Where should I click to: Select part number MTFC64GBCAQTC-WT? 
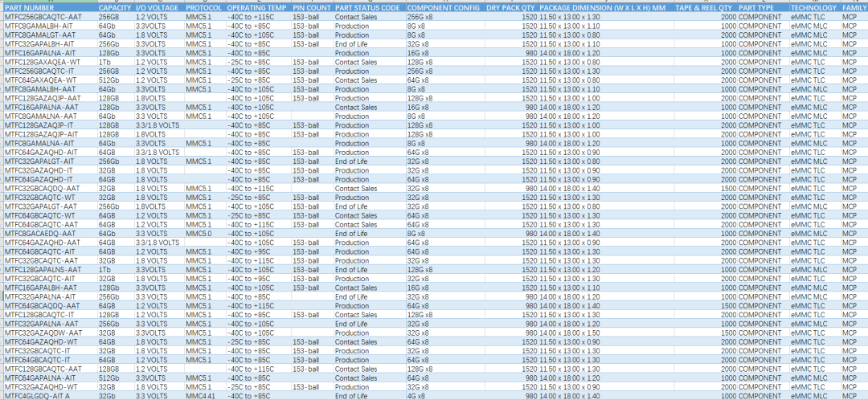click(50, 215)
